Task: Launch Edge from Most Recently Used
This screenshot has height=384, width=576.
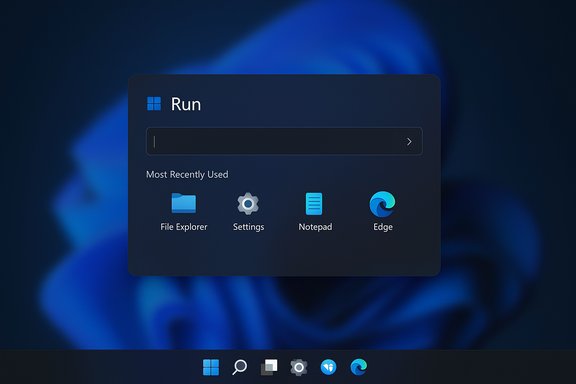Action: click(383, 212)
